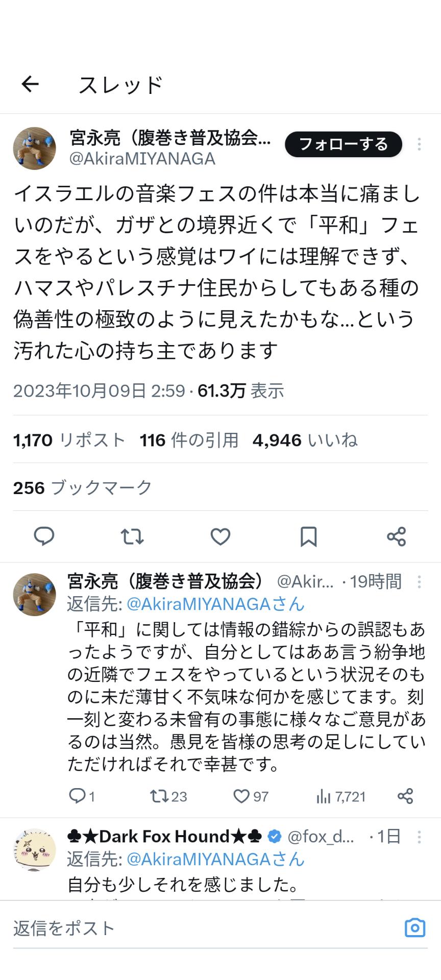The width and height of the screenshot is (441, 980).
Task: Repost the reply showing 23 reposts
Action: tap(168, 796)
